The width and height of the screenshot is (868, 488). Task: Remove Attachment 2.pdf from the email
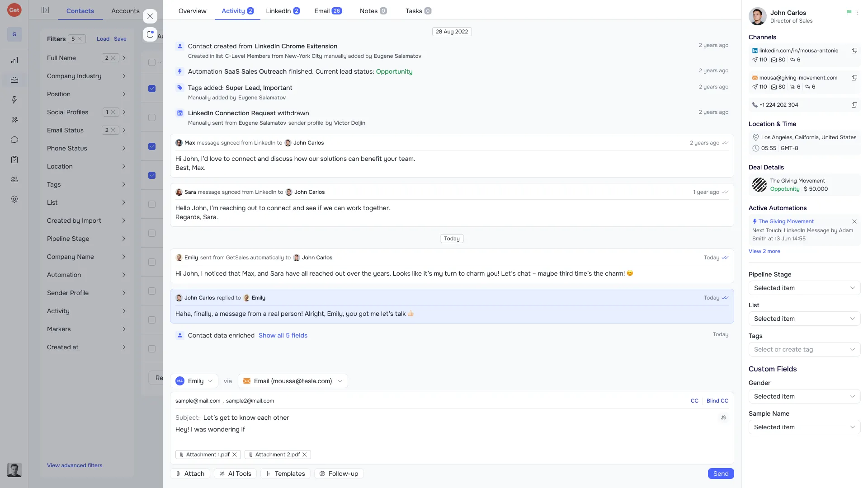pos(305,455)
